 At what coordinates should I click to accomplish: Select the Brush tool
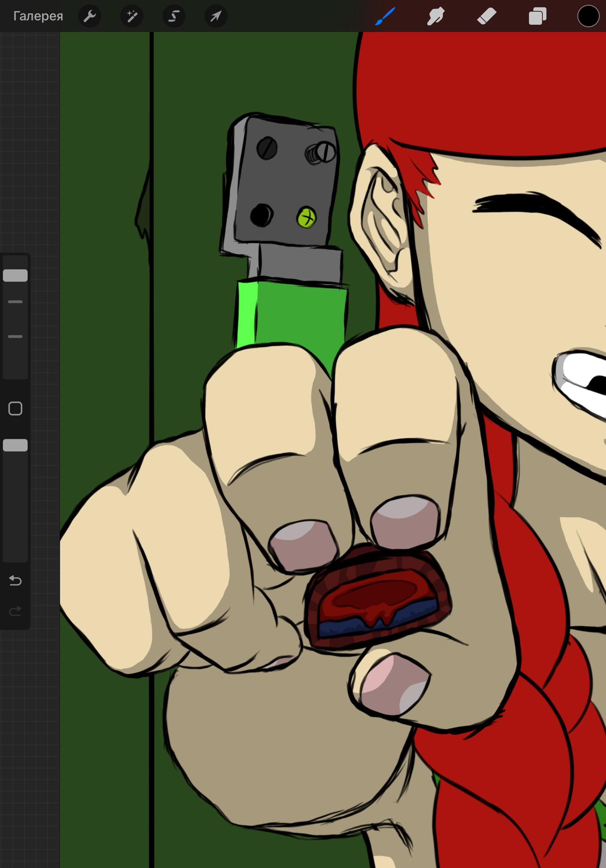385,16
